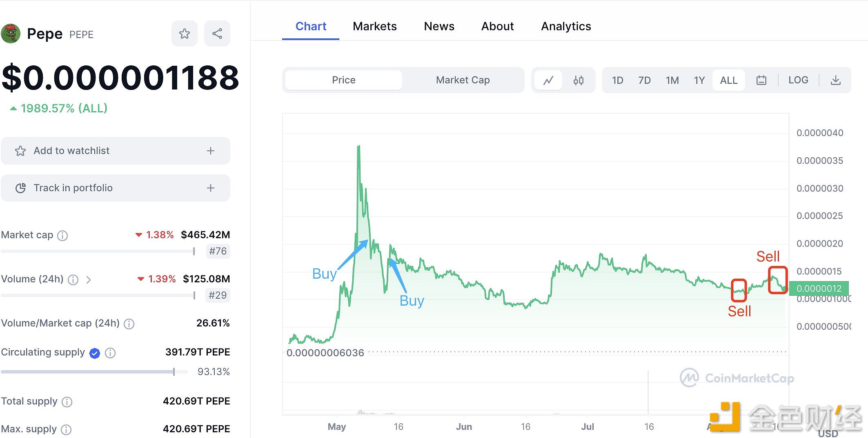Click the watchlist star outline icon
Viewport: 868px width, 438px height.
tap(20, 151)
